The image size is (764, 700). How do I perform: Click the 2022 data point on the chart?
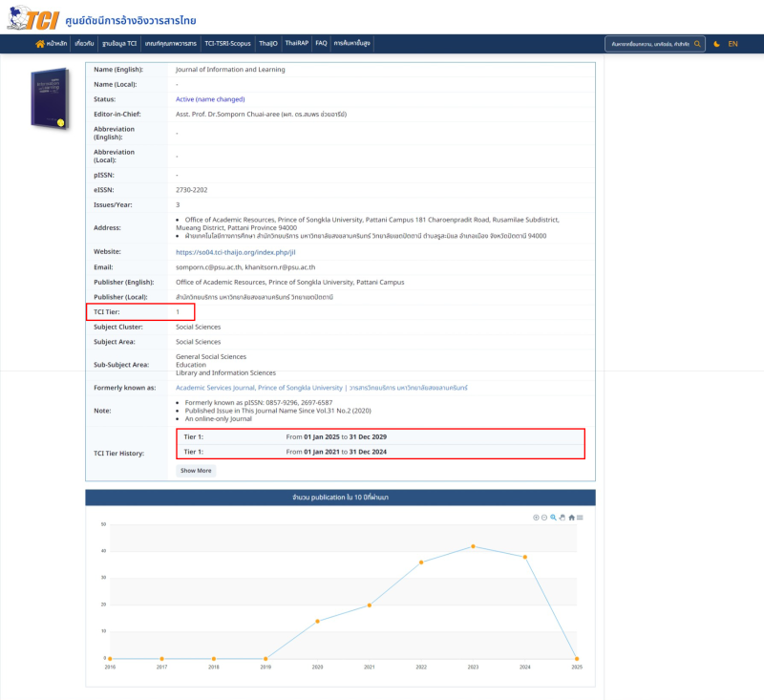421,562
